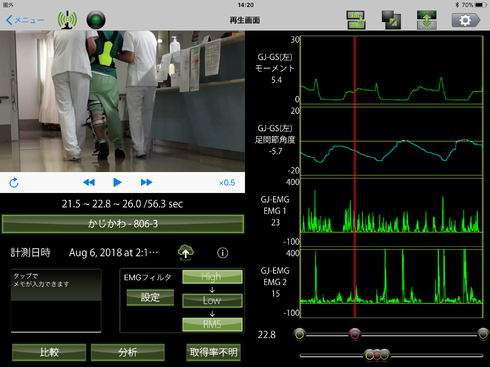Tap the GJ-EMG EMG 2 graph
Image resolution: width=490 pixels, height=367 pixels.
point(392,283)
